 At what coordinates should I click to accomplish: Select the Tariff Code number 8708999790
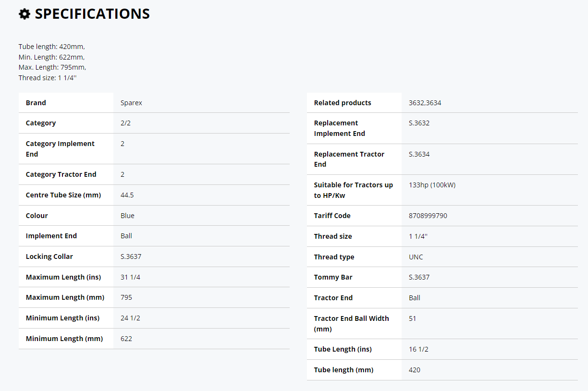click(x=428, y=216)
